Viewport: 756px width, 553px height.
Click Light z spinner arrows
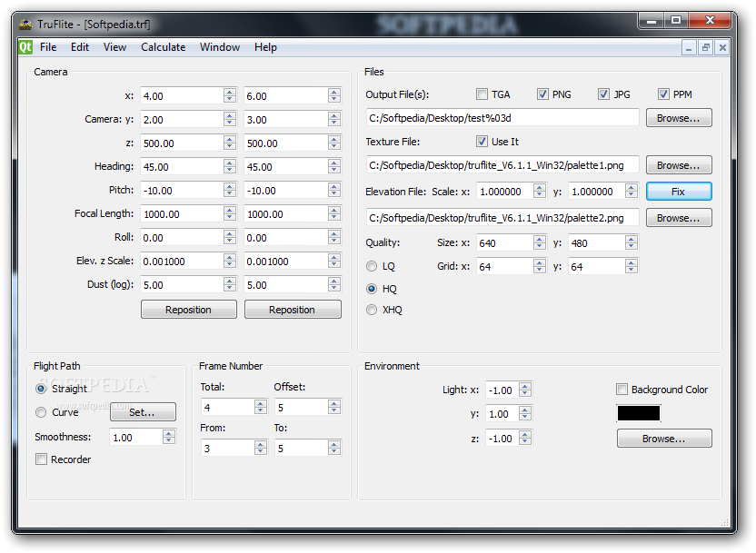pos(525,438)
